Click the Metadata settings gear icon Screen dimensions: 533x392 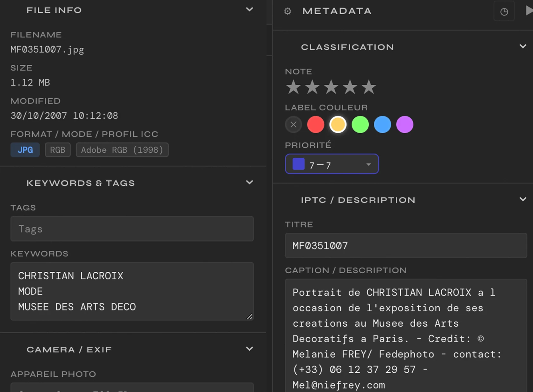click(287, 11)
